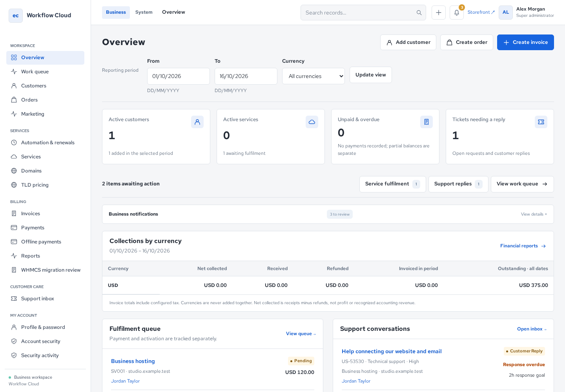Open the notifications bell
This screenshot has height=392, width=565.
coord(457,13)
